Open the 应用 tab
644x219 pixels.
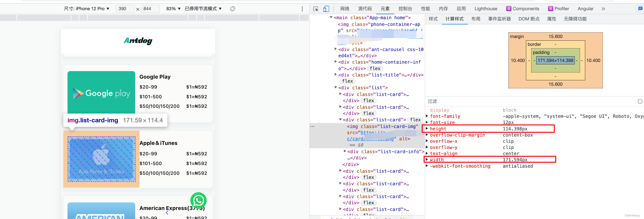click(x=461, y=9)
